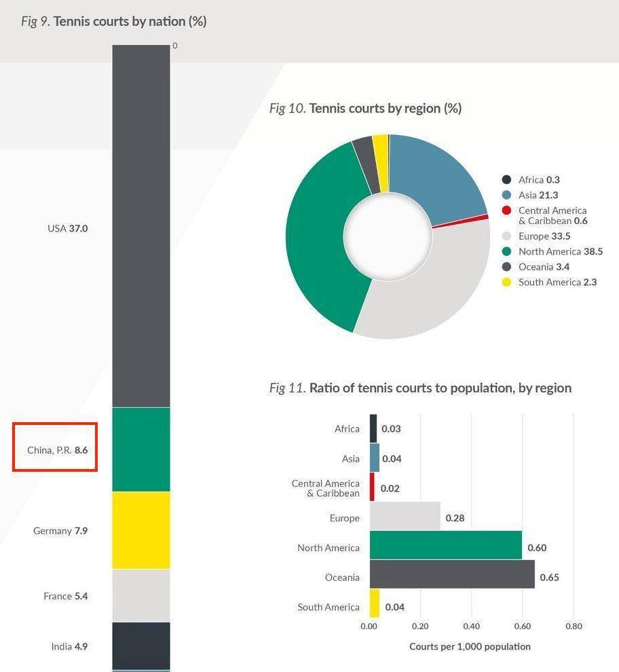The image size is (619, 672).
Task: Click the Oceania legend dot
Action: point(506,267)
